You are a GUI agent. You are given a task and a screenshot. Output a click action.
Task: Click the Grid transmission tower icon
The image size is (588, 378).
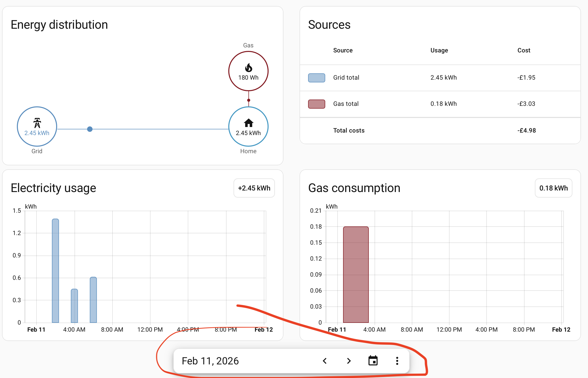click(x=37, y=123)
